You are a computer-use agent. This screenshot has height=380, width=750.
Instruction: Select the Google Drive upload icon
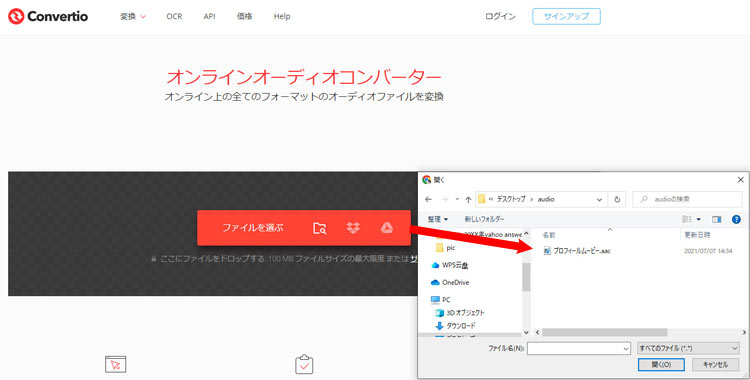click(386, 228)
